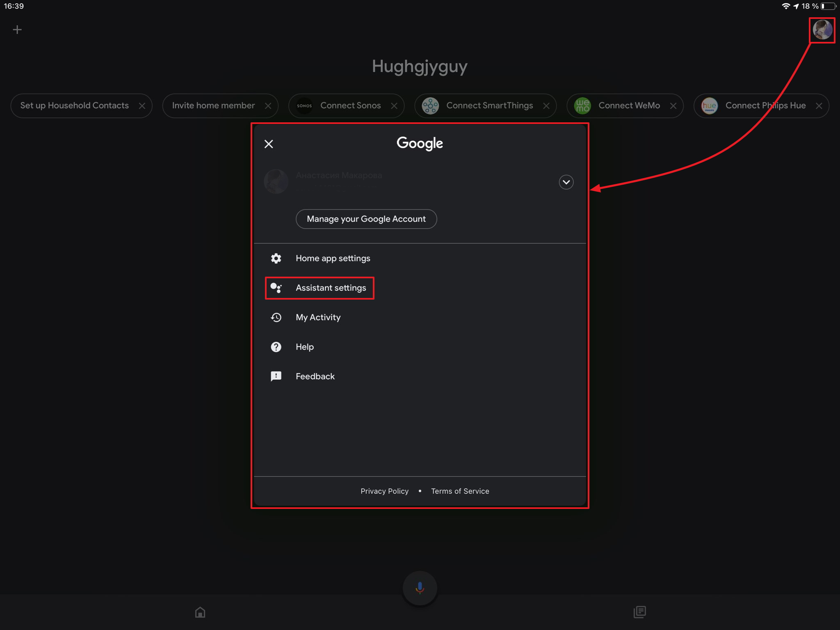Select Assistant settings entry
Viewport: 840px width, 630px height.
pyautogui.click(x=331, y=288)
